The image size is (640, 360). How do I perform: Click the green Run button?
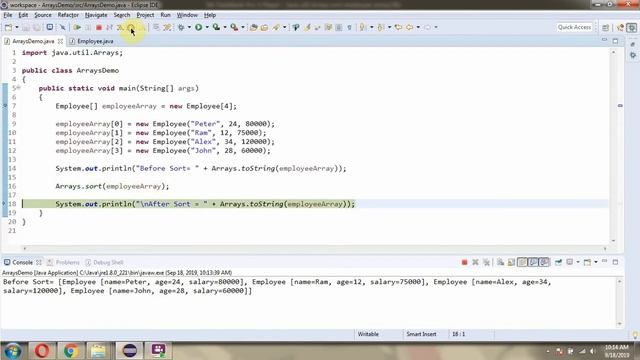click(198, 27)
